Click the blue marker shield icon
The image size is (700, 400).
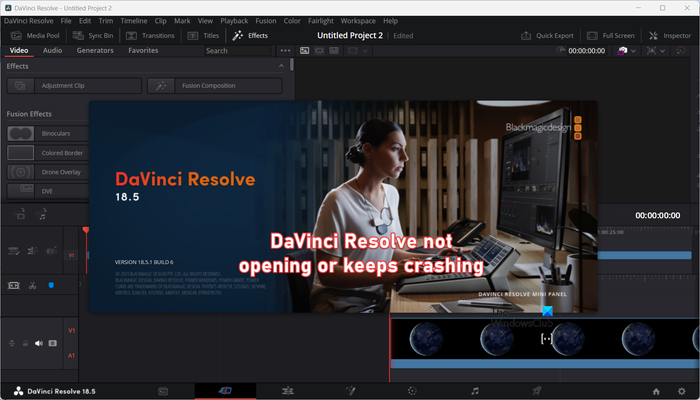coord(51,285)
